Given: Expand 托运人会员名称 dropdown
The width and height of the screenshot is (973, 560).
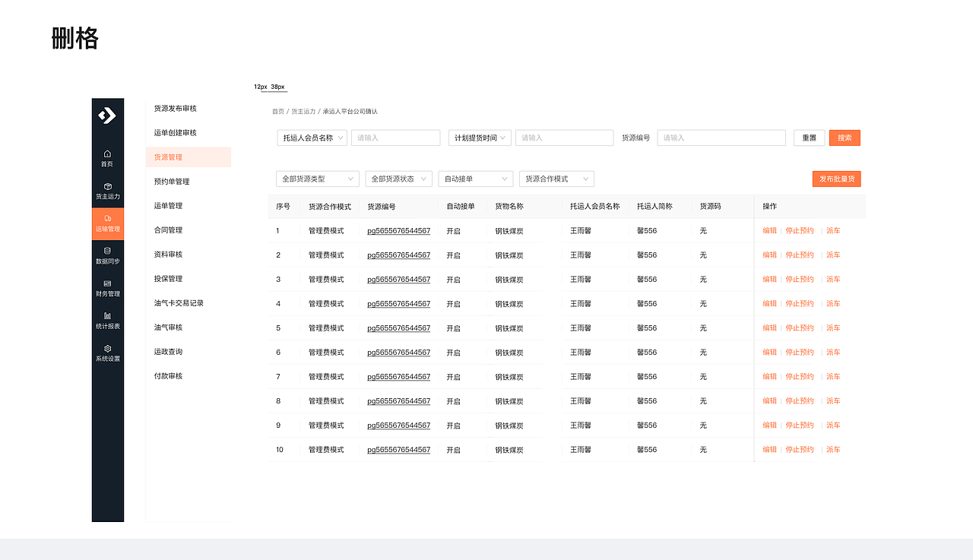Looking at the screenshot, I should coord(312,138).
